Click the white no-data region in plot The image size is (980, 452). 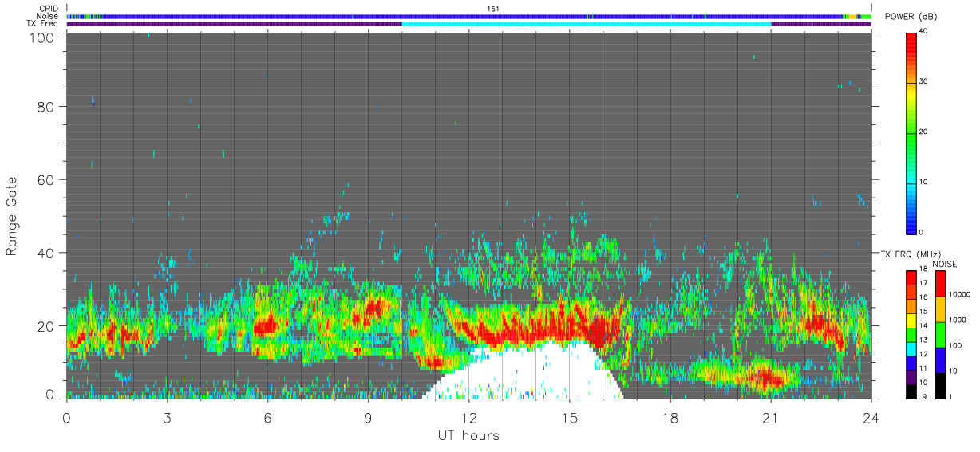pyautogui.click(x=523, y=371)
